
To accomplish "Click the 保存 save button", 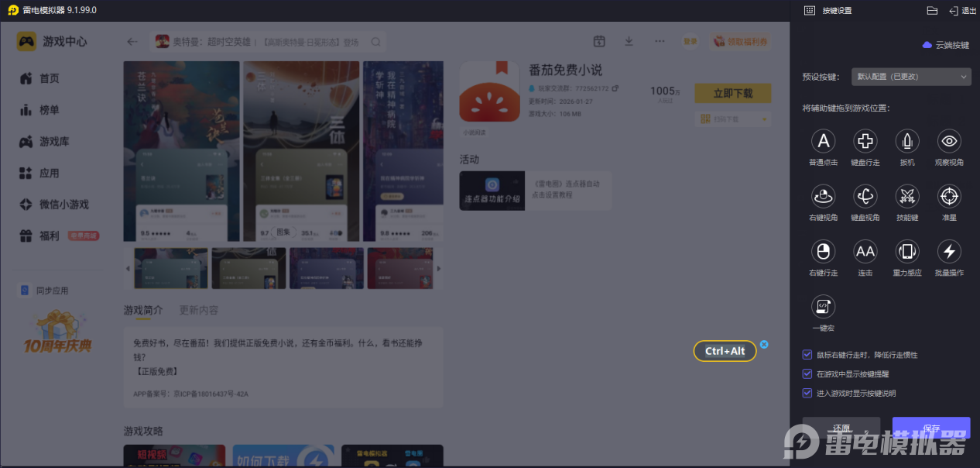I will coord(931,428).
